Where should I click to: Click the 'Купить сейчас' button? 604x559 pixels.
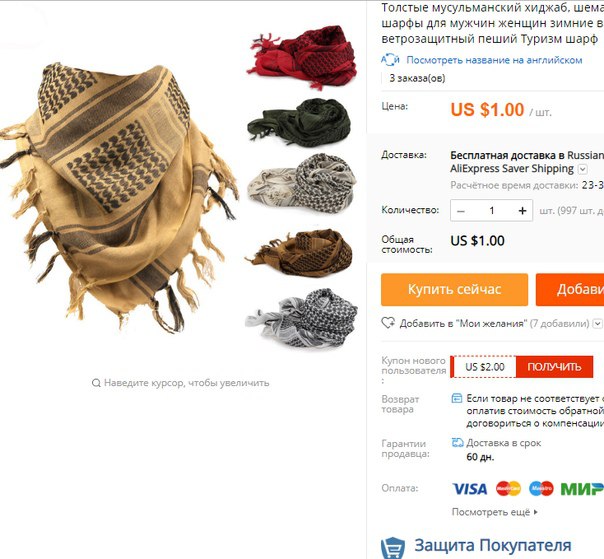point(455,290)
